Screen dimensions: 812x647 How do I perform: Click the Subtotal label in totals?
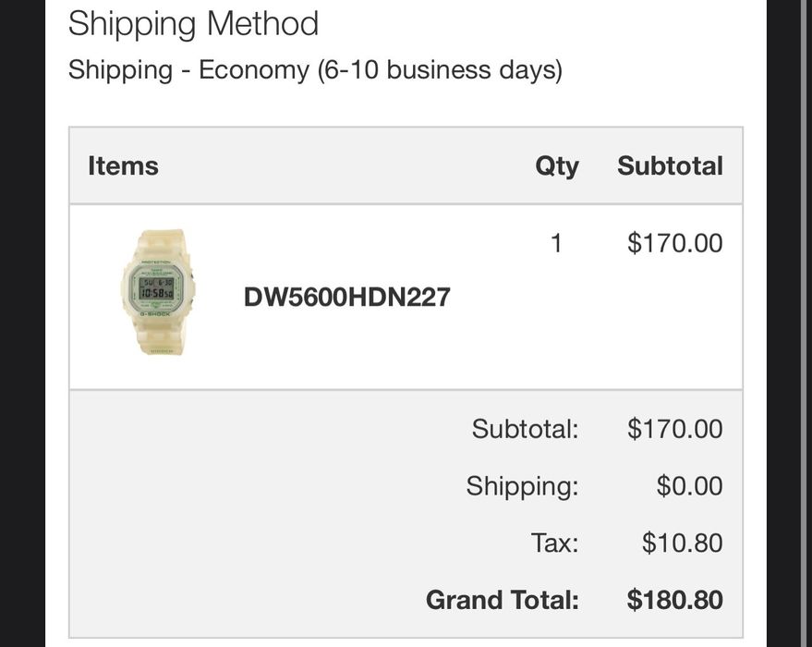525,428
